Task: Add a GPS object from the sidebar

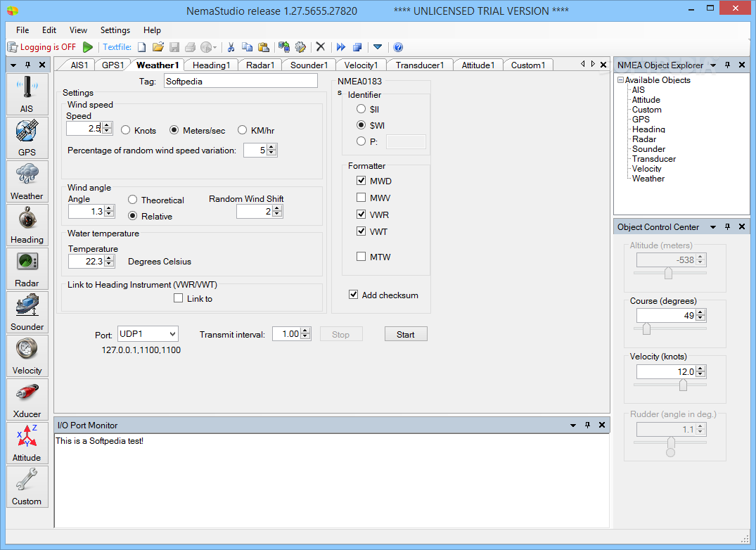Action: [27, 137]
